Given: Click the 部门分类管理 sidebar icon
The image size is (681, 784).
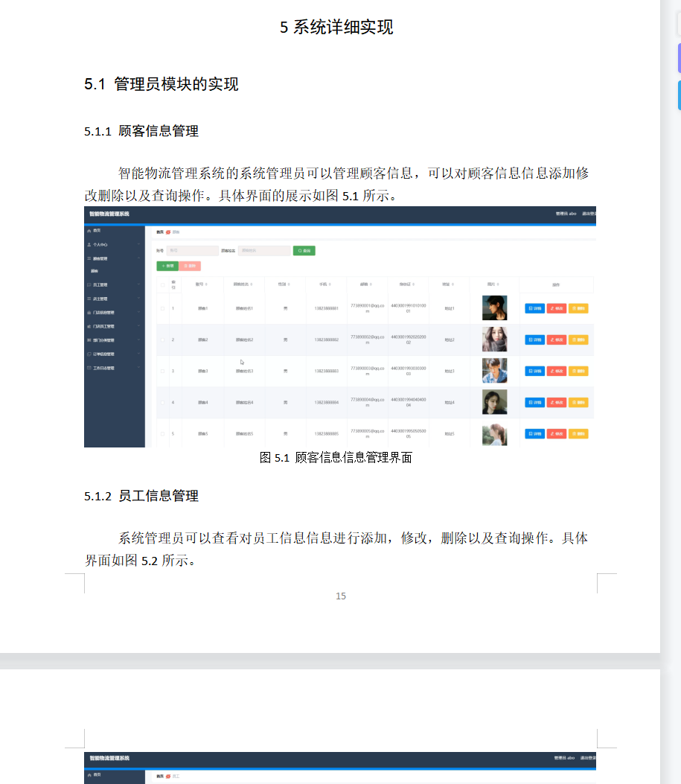Looking at the screenshot, I should pos(89,340).
